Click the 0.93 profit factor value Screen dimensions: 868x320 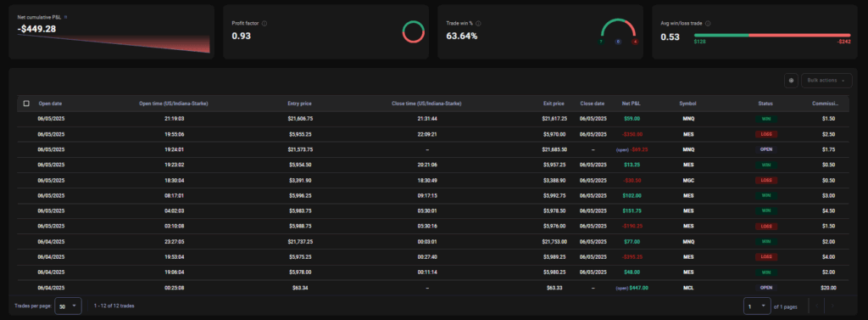(x=241, y=36)
